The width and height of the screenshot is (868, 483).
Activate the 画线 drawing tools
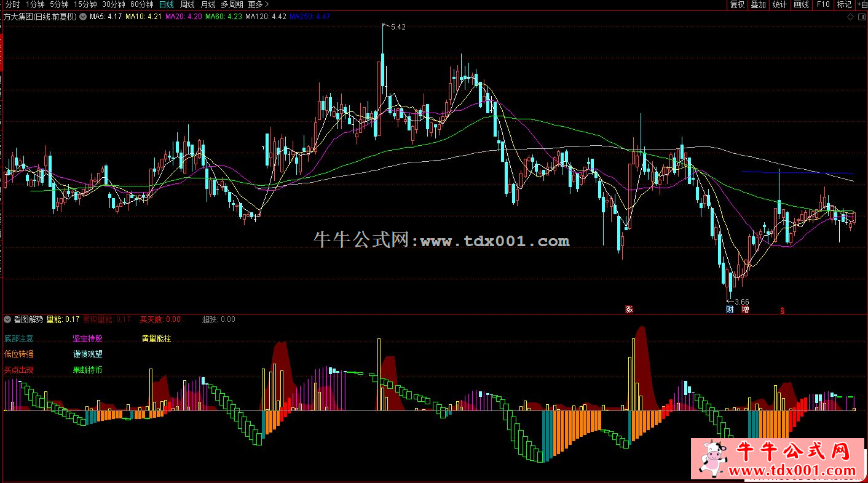[801, 4]
